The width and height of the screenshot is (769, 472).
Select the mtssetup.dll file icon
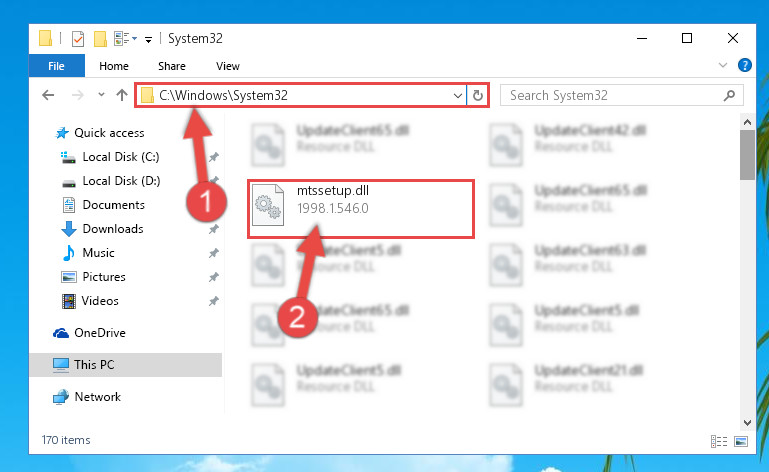pos(268,205)
